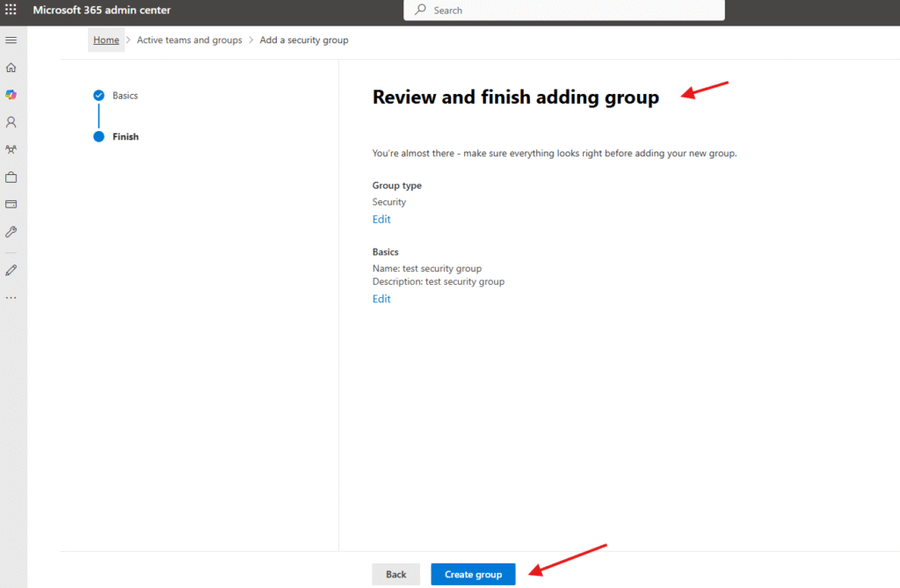Open Setup using the wrench icon

coord(11,232)
